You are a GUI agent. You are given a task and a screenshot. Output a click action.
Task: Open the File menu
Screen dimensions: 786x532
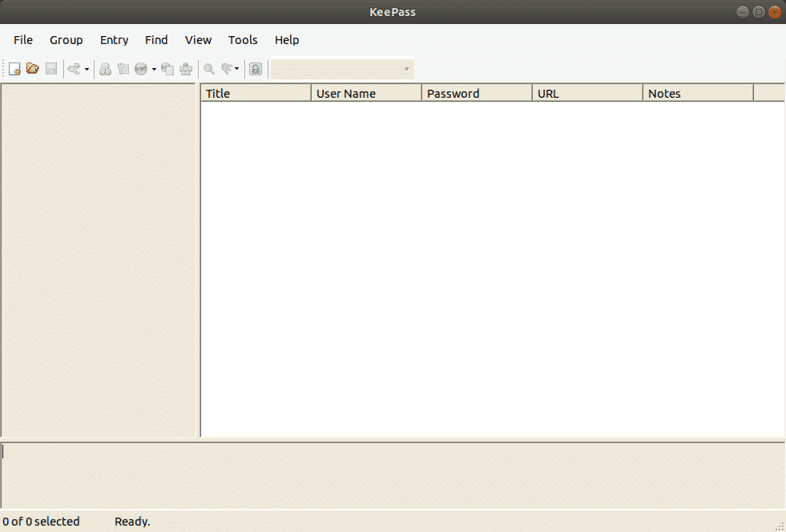pyautogui.click(x=22, y=40)
